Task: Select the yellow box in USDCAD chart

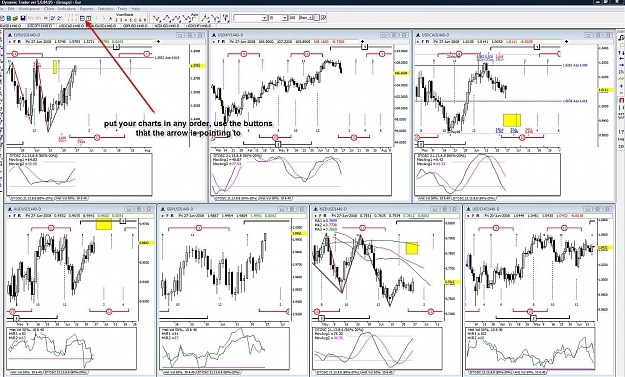Action: [x=512, y=120]
